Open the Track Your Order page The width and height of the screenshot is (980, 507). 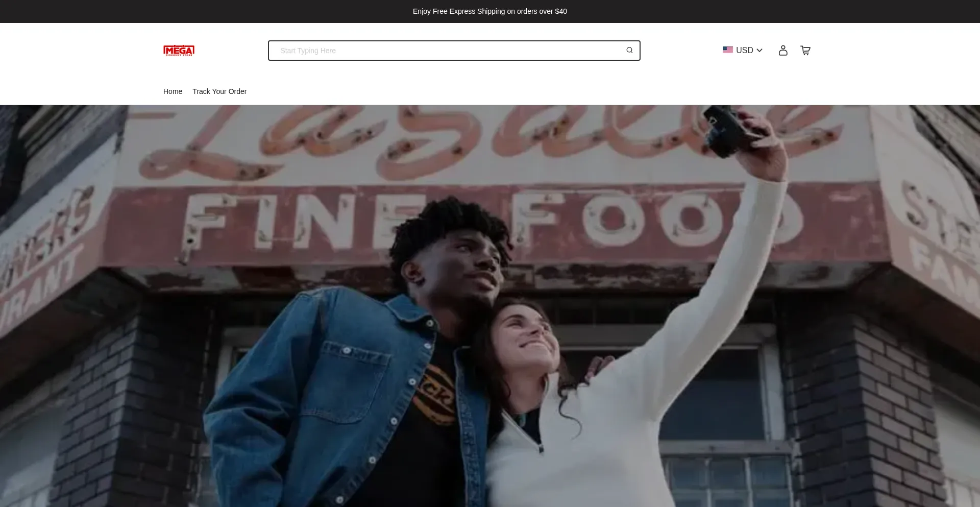[219, 91]
